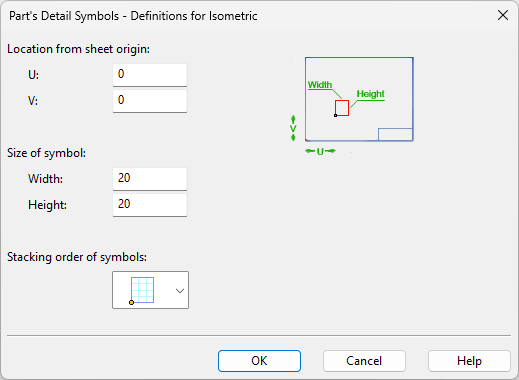Click the green Width label in preview
Viewport: 519px width, 380px height.
(x=320, y=85)
